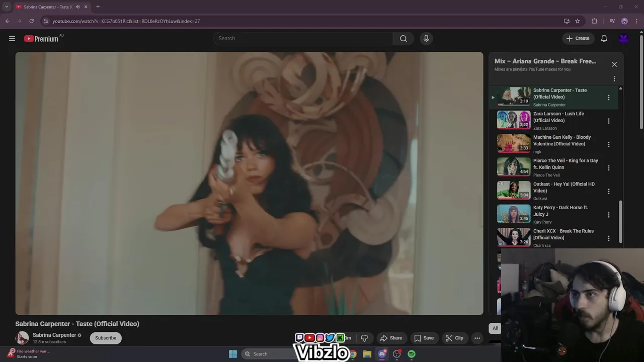The height and width of the screenshot is (362, 644).
Task: Reload the page
Action: [31, 21]
